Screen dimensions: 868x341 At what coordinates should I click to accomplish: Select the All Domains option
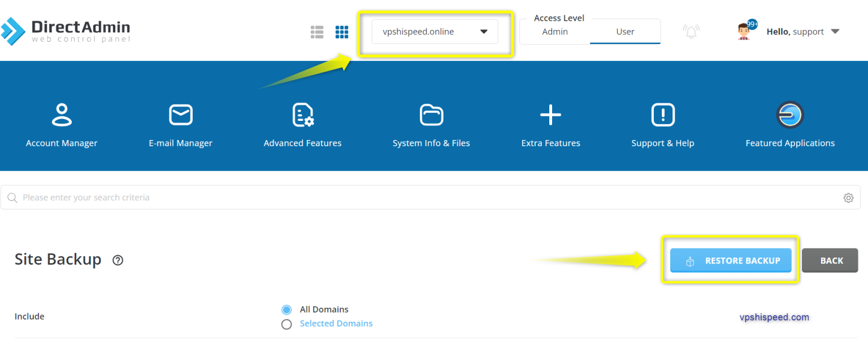point(287,309)
